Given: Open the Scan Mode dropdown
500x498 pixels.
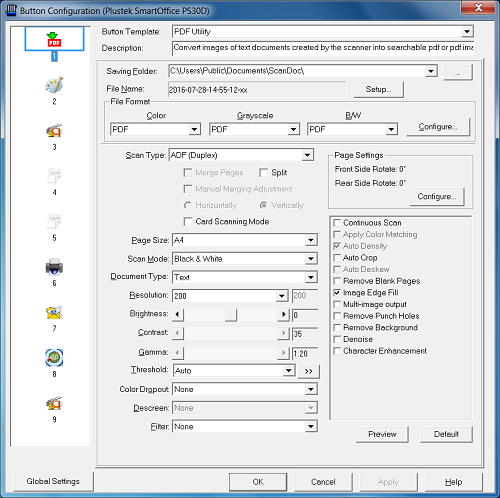Looking at the screenshot, I should pyautogui.click(x=245, y=259).
